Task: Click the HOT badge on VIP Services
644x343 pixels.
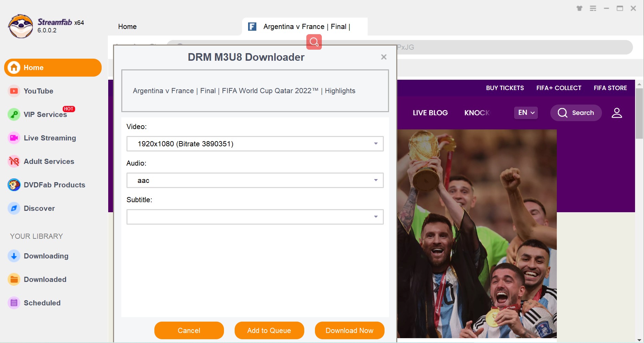Action: click(x=69, y=109)
